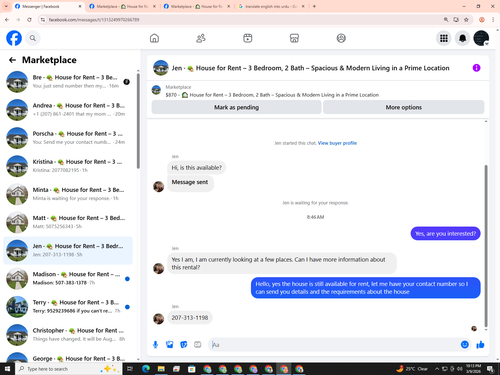
Task: Open File Explorer from taskbar
Action: (161, 369)
